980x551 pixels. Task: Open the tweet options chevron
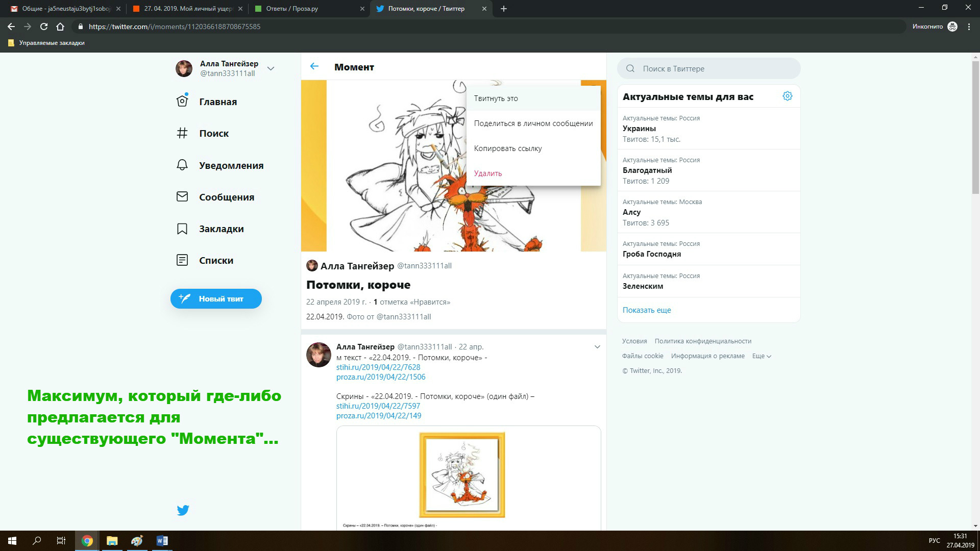click(597, 347)
